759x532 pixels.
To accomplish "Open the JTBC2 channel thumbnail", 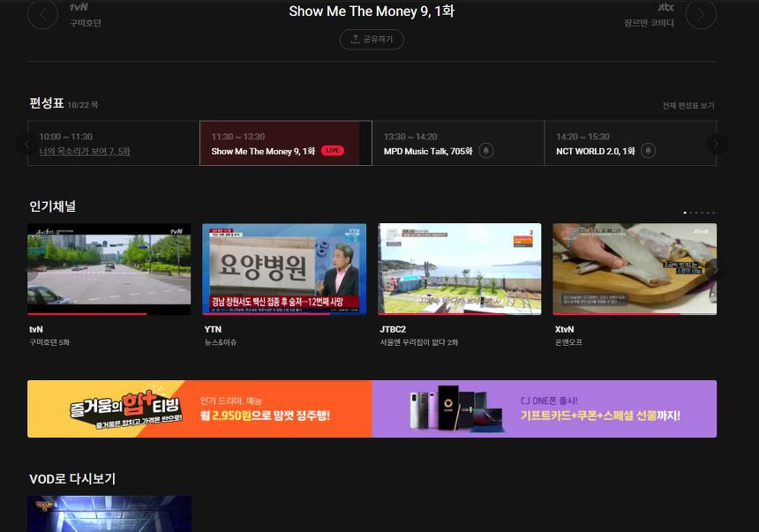I will click(x=459, y=269).
